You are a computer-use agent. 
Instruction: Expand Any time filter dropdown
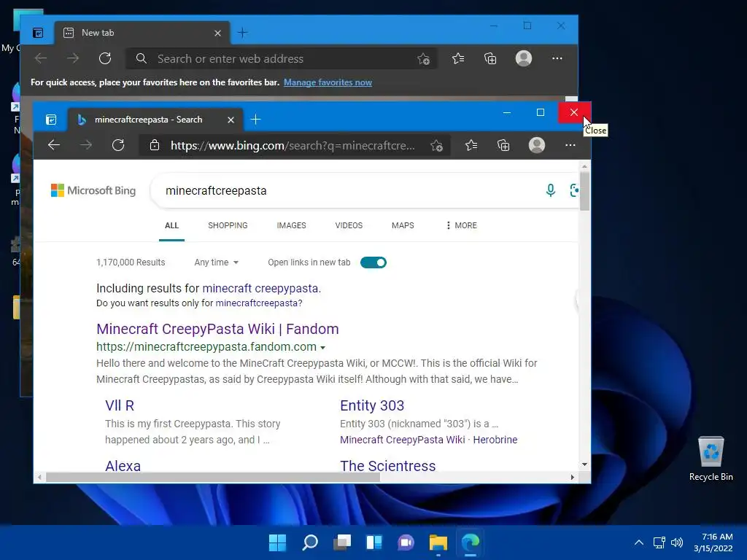[x=216, y=262]
